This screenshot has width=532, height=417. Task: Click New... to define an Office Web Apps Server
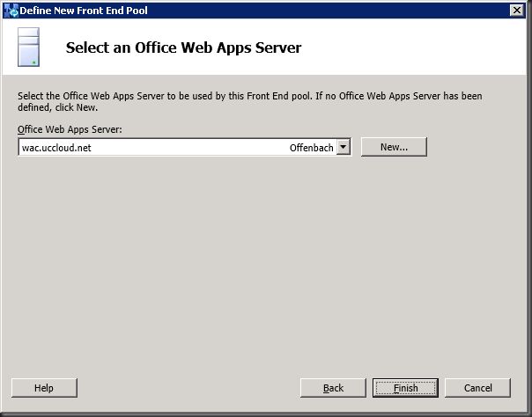(x=394, y=147)
